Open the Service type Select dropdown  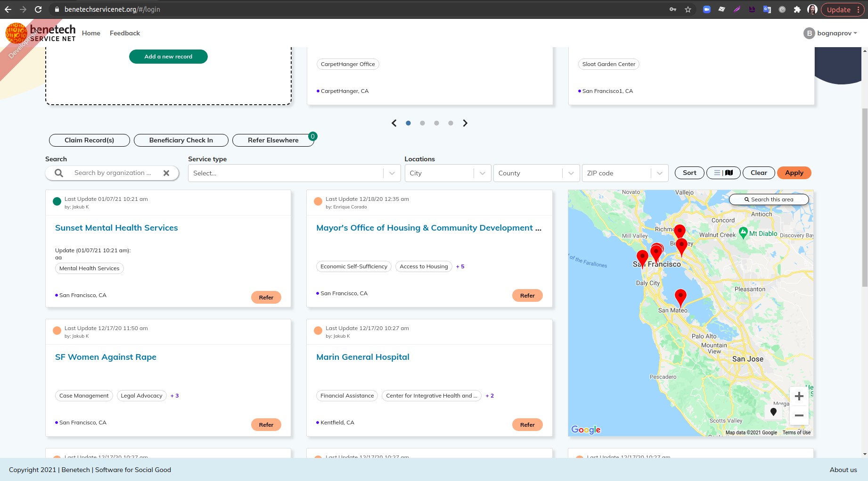pyautogui.click(x=292, y=173)
